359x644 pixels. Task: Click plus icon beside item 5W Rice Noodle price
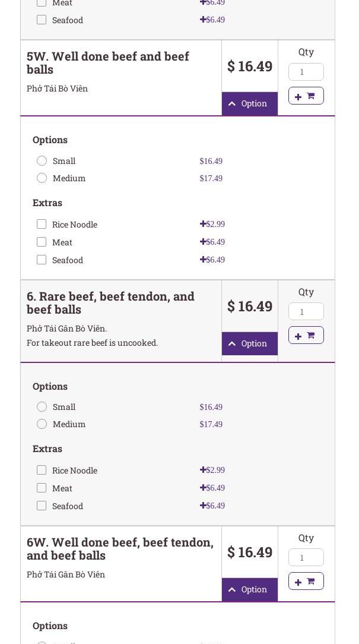click(203, 224)
